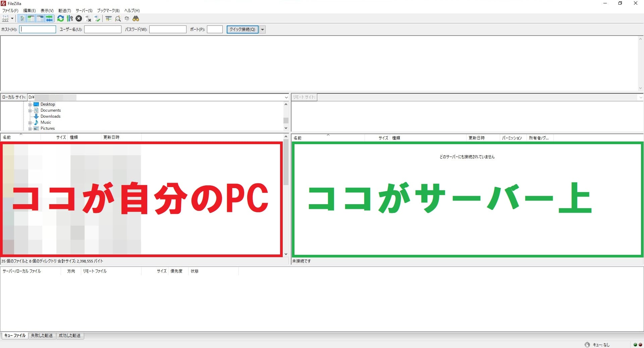Open the directory listing filters icon
Screen dimensions: 644x348
pos(108,19)
